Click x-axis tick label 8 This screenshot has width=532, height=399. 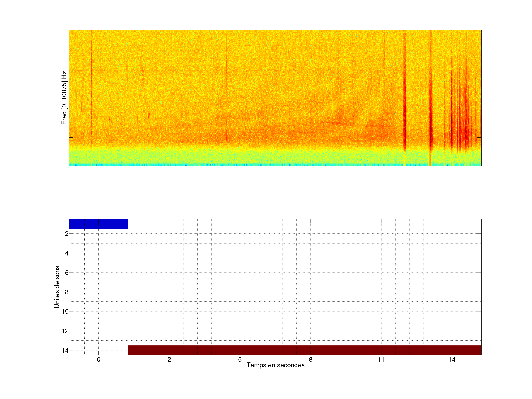point(311,359)
